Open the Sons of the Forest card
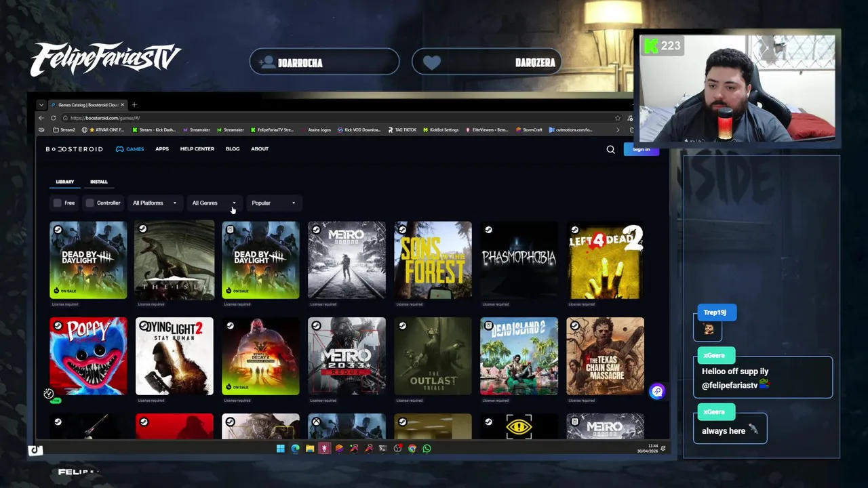This screenshot has width=868, height=488. tap(433, 260)
